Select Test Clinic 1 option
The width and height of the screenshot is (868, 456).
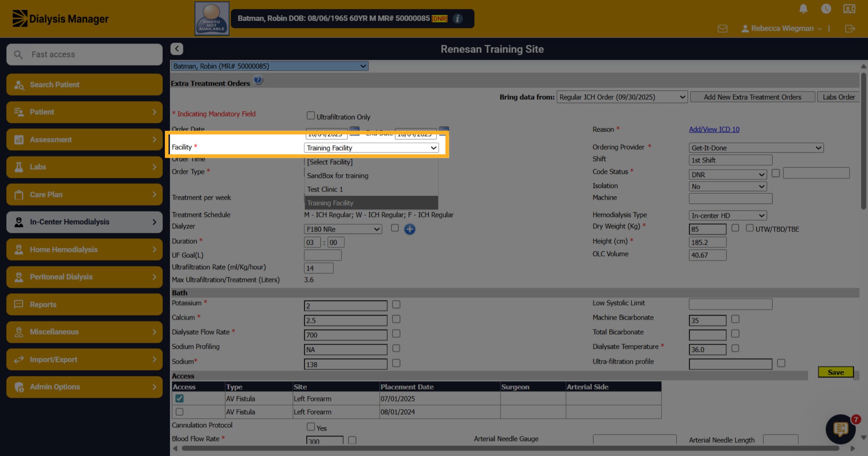pyautogui.click(x=371, y=189)
